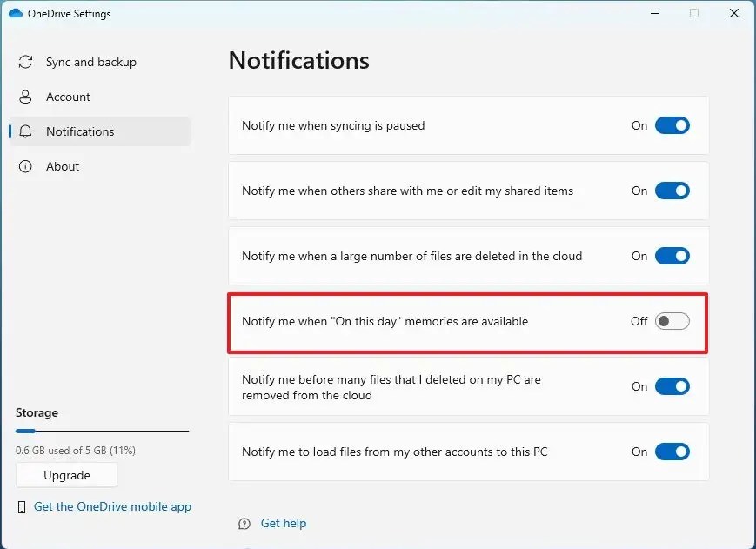Image resolution: width=756 pixels, height=549 pixels.
Task: Enable On this day memories notifications
Action: click(x=672, y=321)
